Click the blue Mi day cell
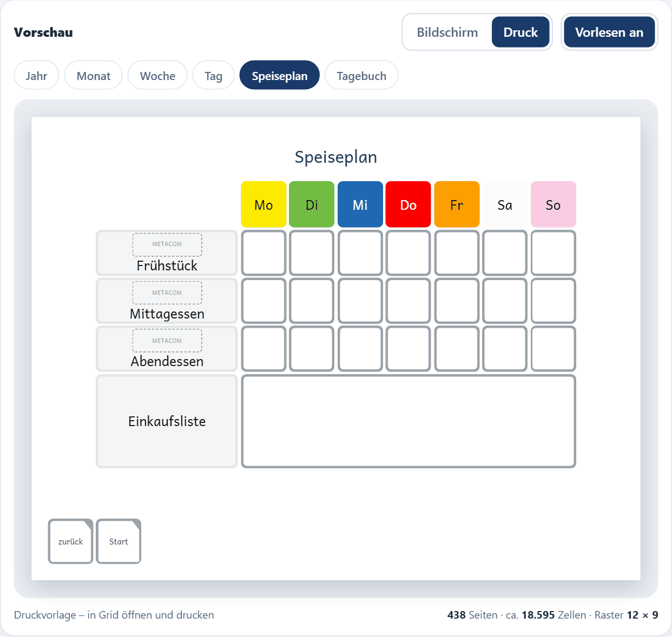Screen dimensions: 672x637 pyautogui.click(x=360, y=204)
